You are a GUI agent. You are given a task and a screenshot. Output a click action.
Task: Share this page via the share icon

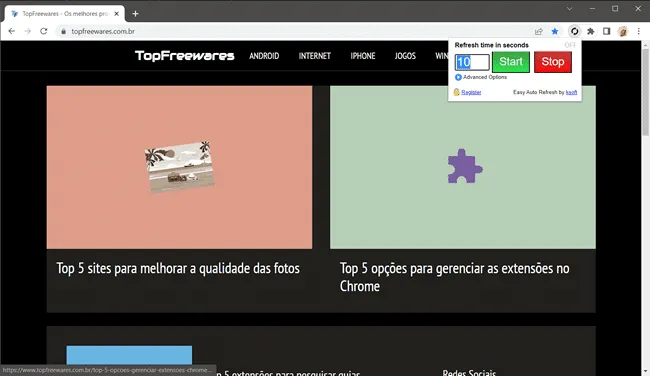[538, 32]
